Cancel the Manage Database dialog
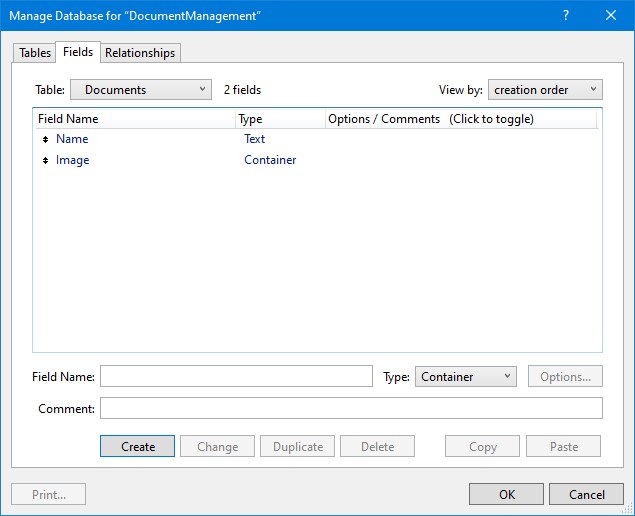The height and width of the screenshot is (516, 635). (587, 494)
